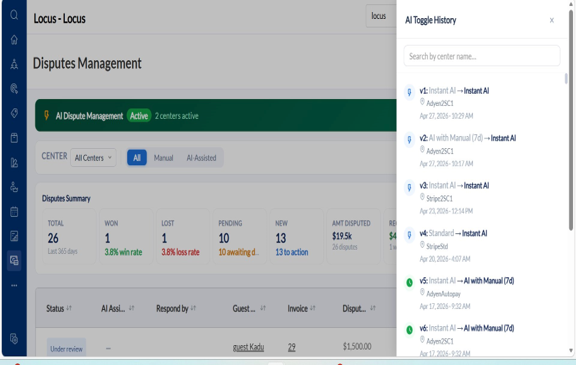576x365 pixels.
Task: Click the scroll-up arrow at the panel top
Action: click(571, 4)
